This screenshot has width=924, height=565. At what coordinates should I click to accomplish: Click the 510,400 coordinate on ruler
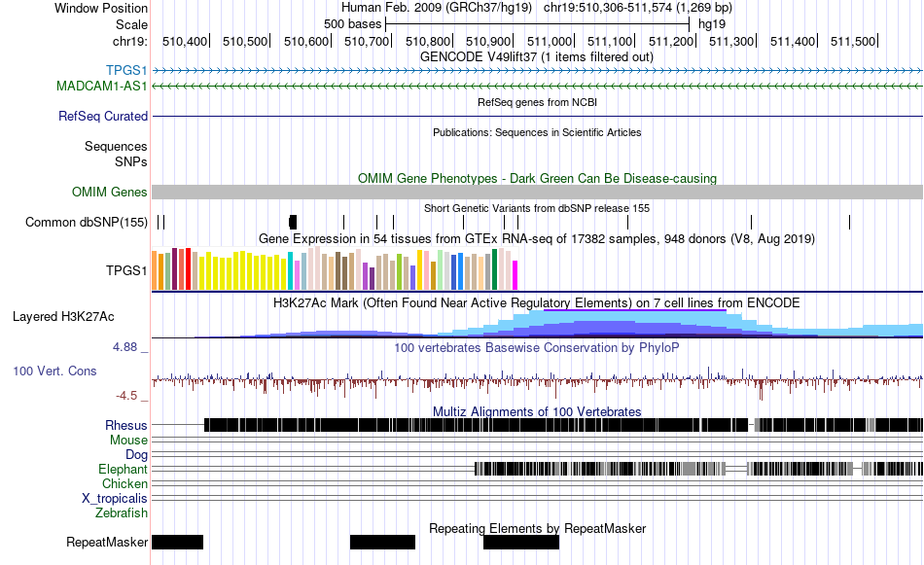click(185, 41)
